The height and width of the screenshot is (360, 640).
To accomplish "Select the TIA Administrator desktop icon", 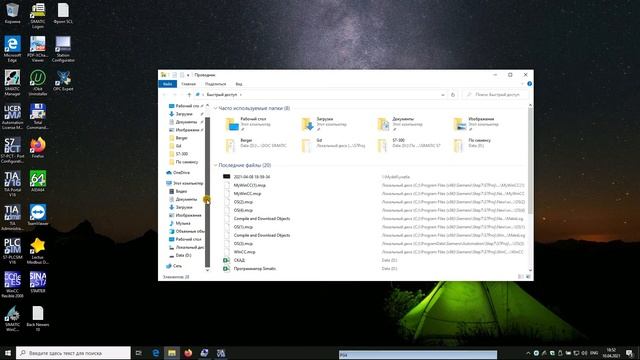I will click(12, 217).
